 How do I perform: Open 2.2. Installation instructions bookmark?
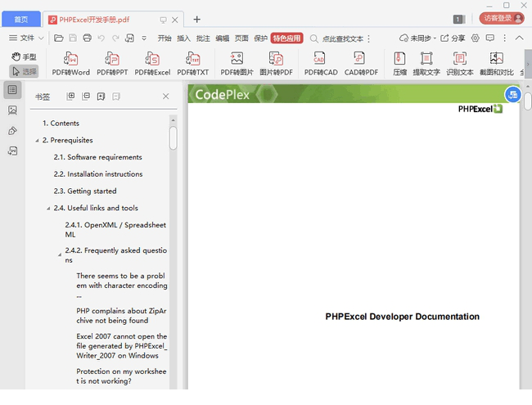[x=98, y=174]
